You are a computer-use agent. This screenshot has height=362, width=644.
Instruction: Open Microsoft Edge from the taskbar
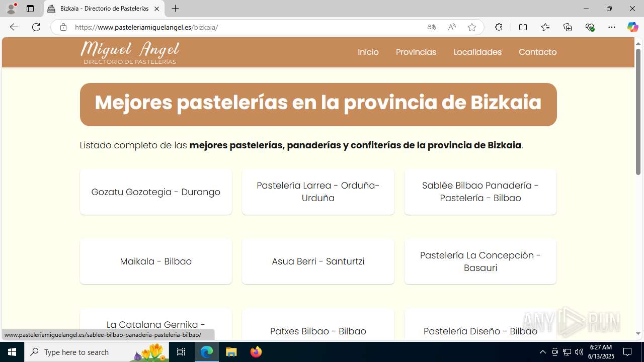click(207, 352)
